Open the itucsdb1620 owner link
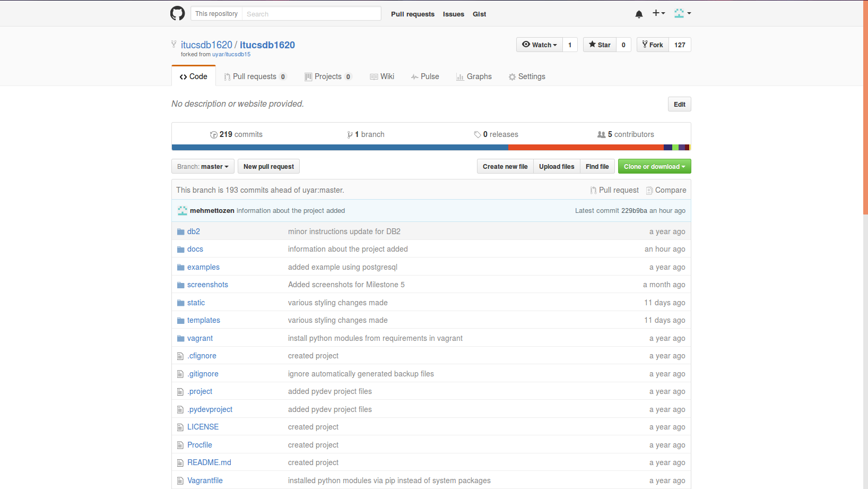 [x=206, y=45]
